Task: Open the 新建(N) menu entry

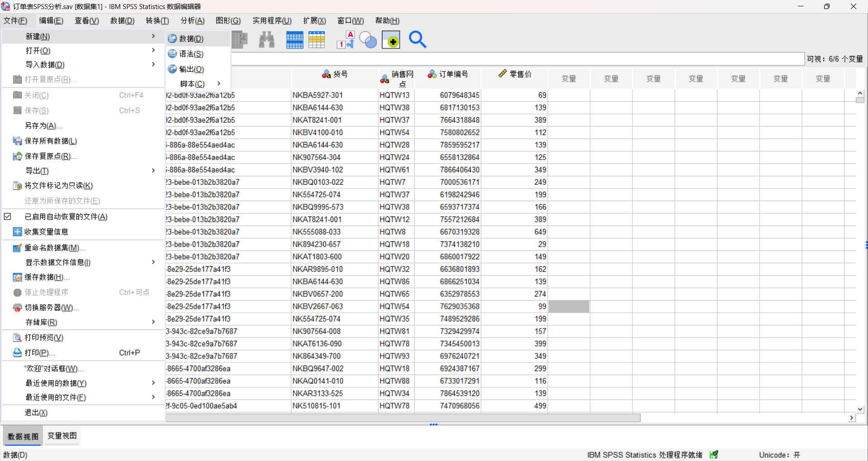Action: [x=83, y=37]
